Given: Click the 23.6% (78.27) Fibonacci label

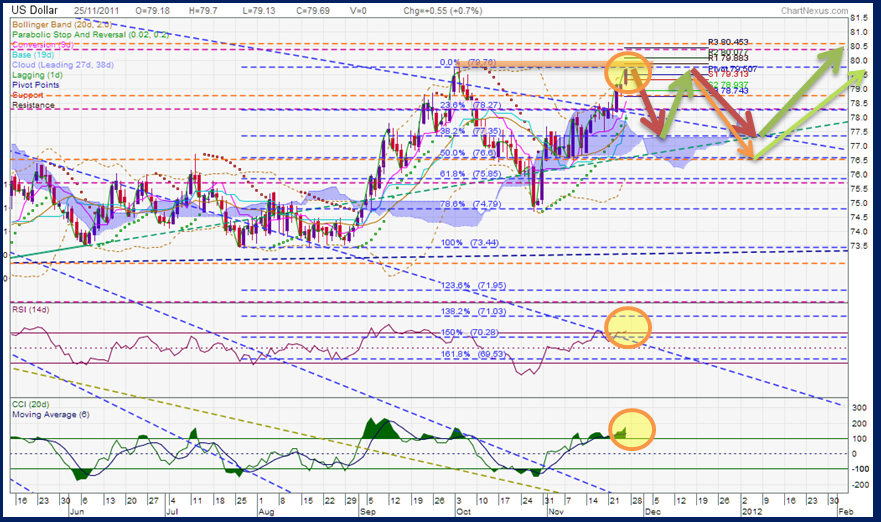Looking at the screenshot, I should pyautogui.click(x=470, y=105).
